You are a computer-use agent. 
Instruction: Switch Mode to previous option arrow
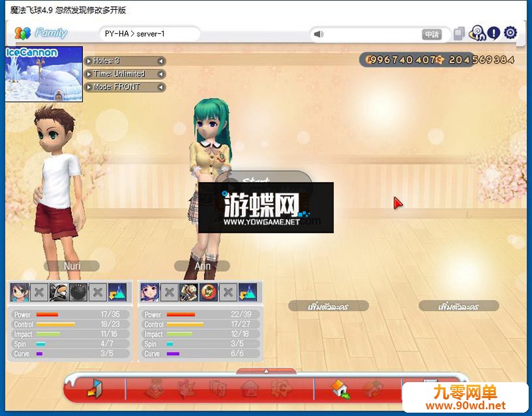(89, 87)
